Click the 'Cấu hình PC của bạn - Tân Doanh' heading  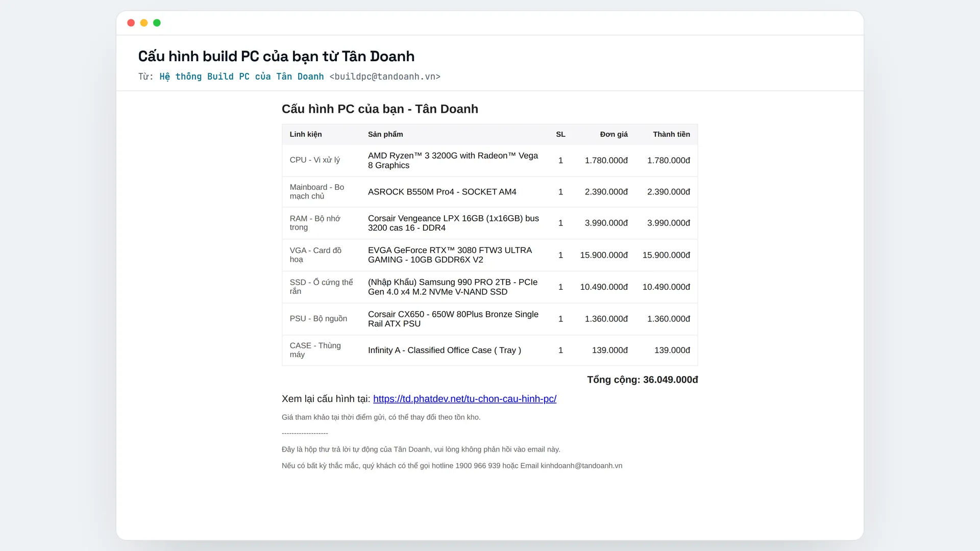pyautogui.click(x=380, y=109)
